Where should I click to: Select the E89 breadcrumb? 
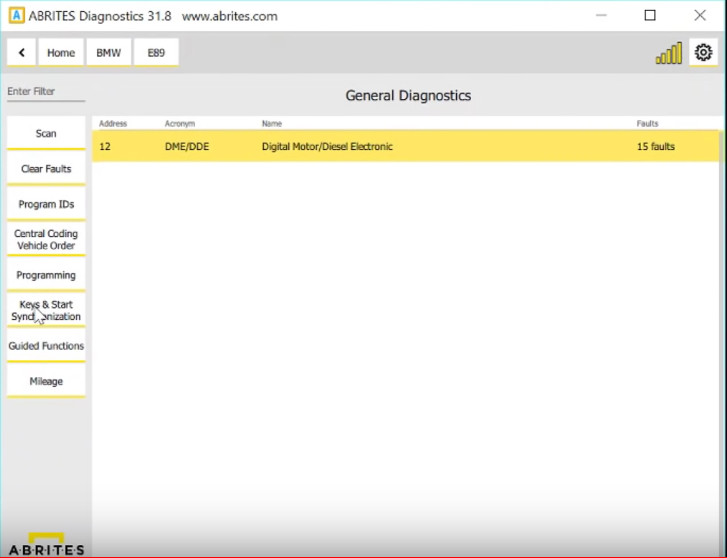(156, 52)
